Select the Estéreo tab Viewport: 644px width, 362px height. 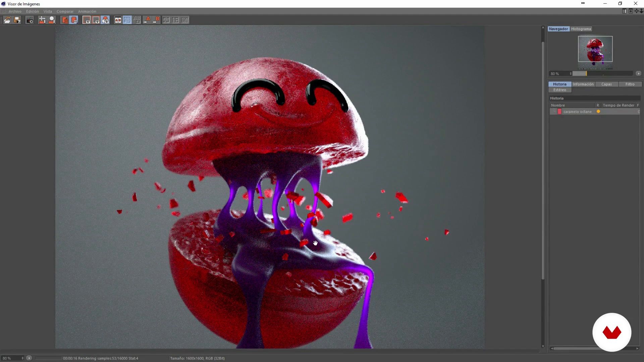coord(559,90)
